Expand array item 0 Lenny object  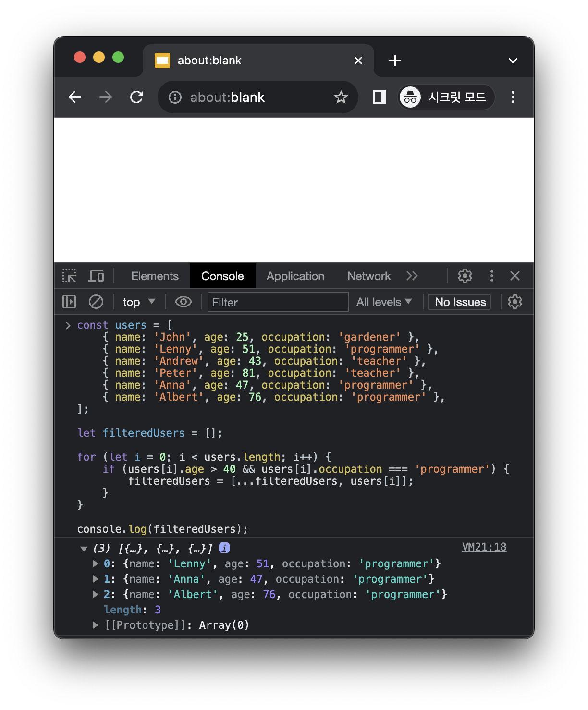96,563
